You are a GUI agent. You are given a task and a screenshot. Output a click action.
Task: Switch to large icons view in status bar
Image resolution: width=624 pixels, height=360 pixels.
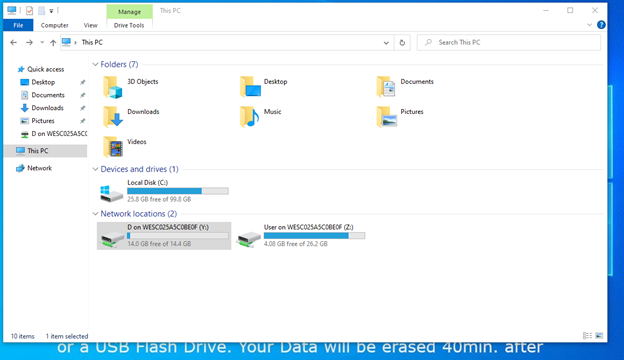pyautogui.click(x=599, y=336)
